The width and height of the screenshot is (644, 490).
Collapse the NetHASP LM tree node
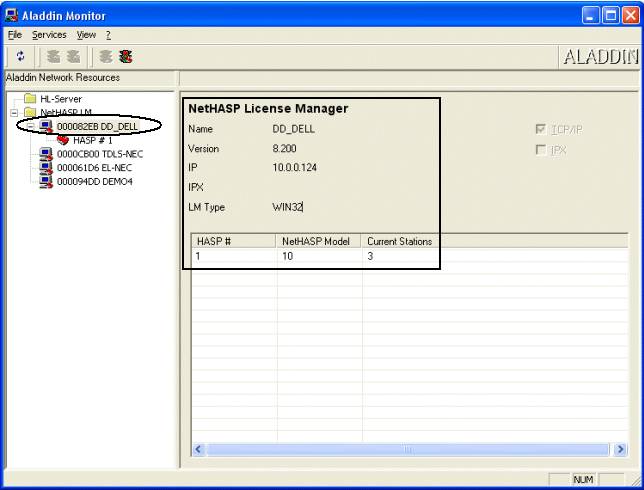pyautogui.click(x=14, y=112)
